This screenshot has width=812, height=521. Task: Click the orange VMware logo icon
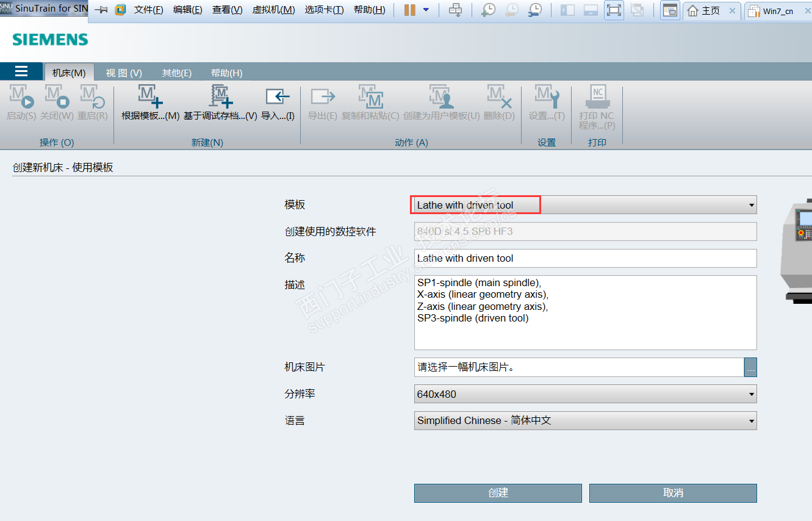120,10
